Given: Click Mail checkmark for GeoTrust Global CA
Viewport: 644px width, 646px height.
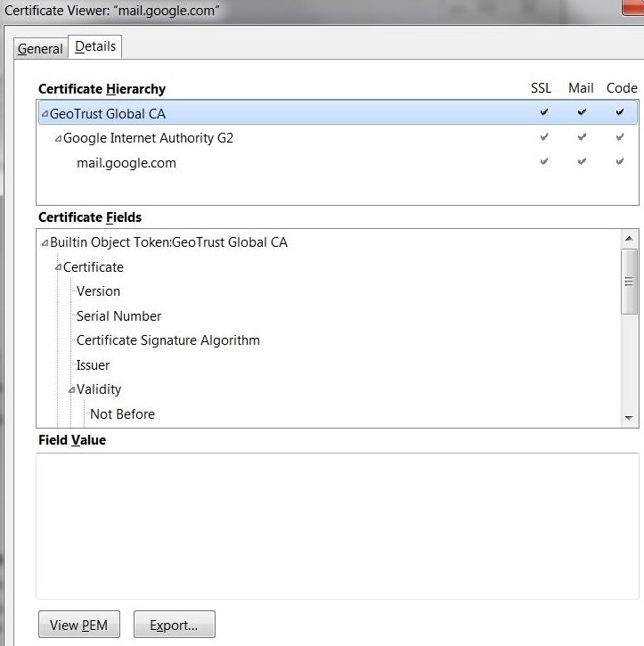Looking at the screenshot, I should [x=582, y=112].
